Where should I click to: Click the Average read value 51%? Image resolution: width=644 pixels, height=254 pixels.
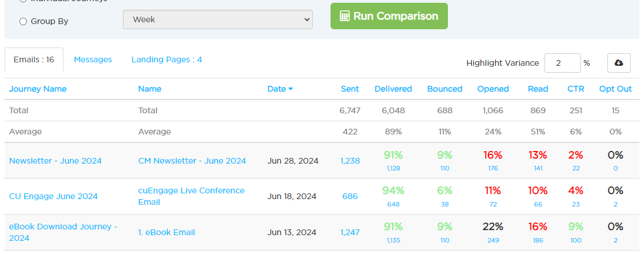tap(538, 132)
